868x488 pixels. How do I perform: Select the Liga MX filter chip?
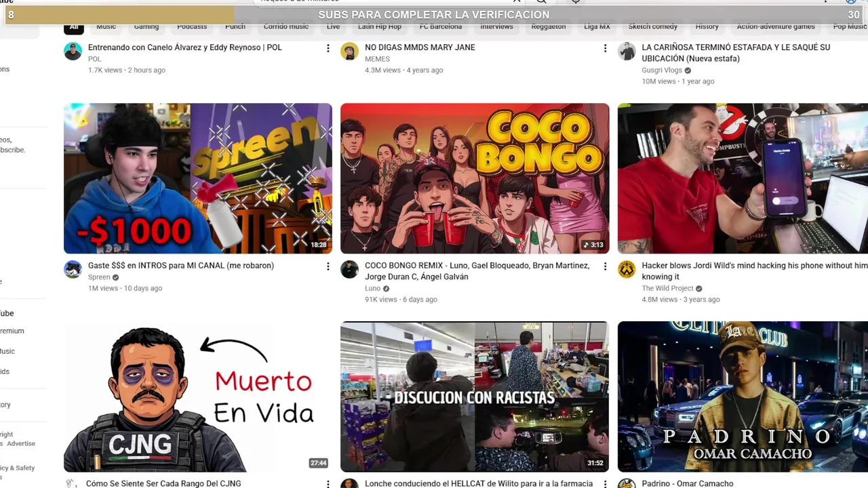click(597, 27)
